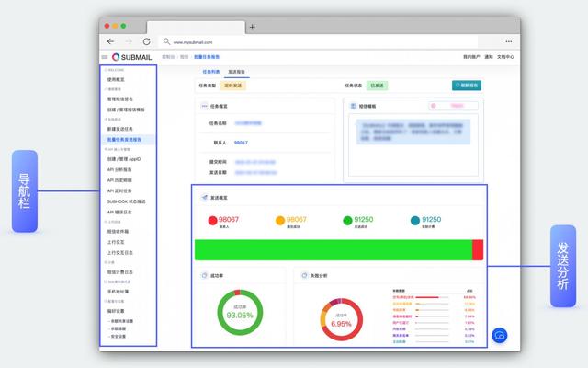The height and width of the screenshot is (368, 588).
Task: Select the 发送报告 tab
Action: 236,71
